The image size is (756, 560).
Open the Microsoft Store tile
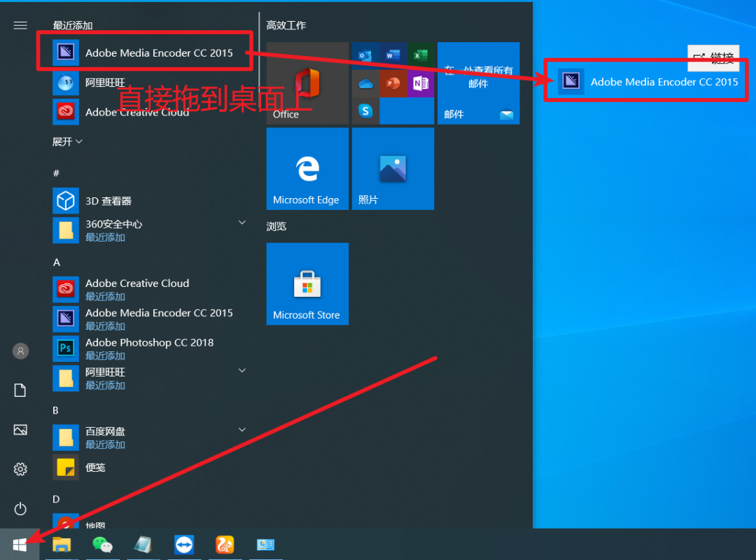(307, 283)
